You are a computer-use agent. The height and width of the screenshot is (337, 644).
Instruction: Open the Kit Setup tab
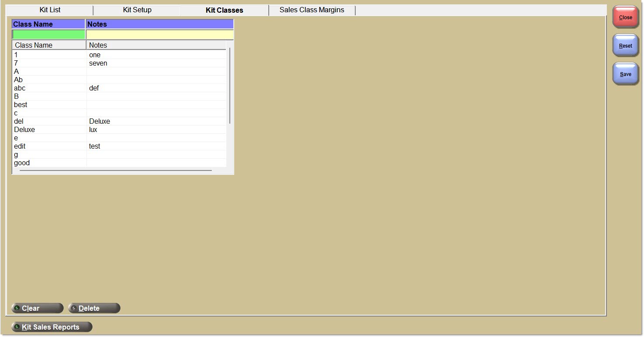pyautogui.click(x=137, y=10)
